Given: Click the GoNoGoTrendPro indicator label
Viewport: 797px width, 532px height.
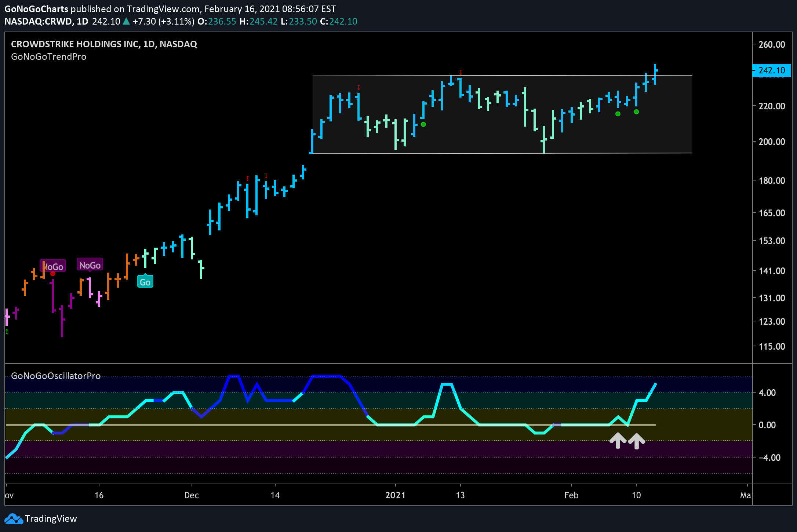Looking at the screenshot, I should click(x=49, y=57).
